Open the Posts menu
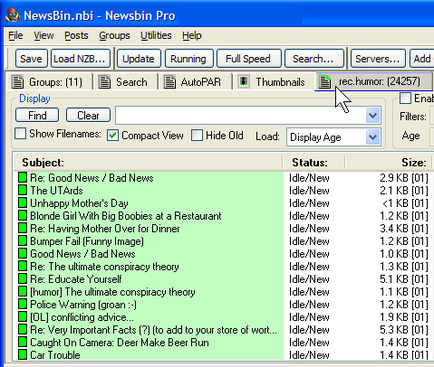The image size is (434, 367). pos(76,35)
